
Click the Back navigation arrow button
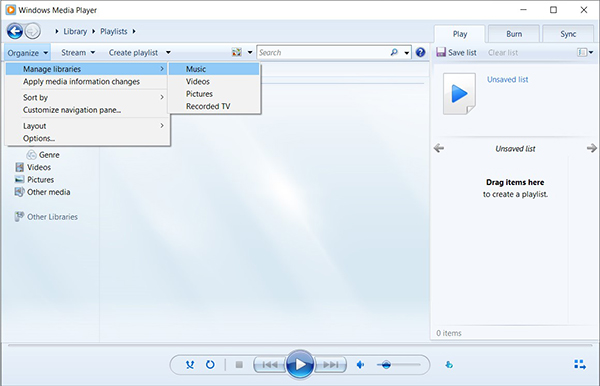(15, 31)
